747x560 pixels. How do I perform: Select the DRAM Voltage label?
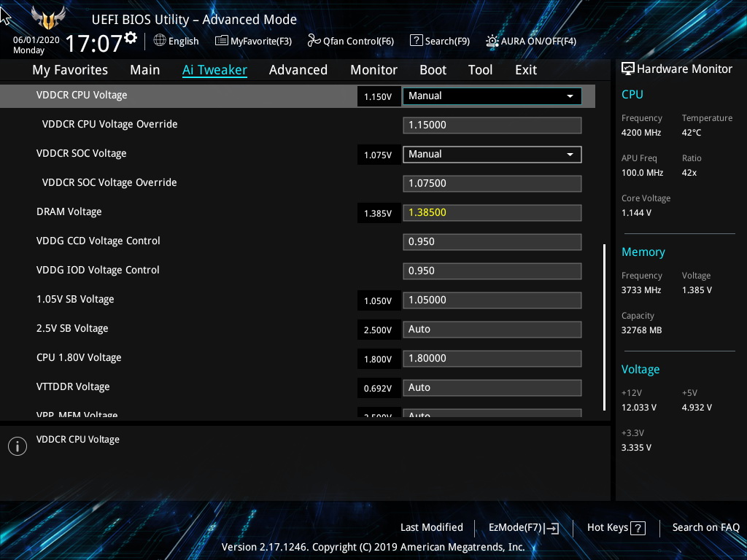(x=69, y=212)
